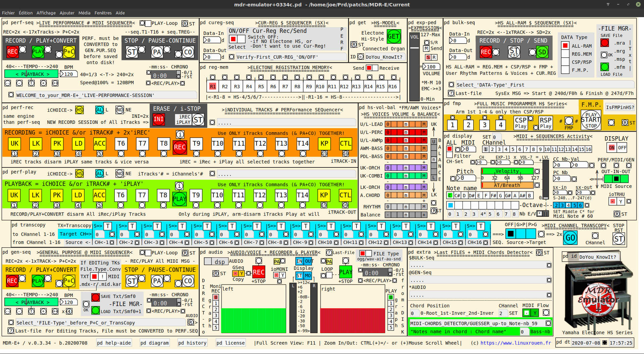The height and width of the screenshot is (354, 644).
Task: Toggle the REG.MEM data type checkbox
Action: [565, 54]
